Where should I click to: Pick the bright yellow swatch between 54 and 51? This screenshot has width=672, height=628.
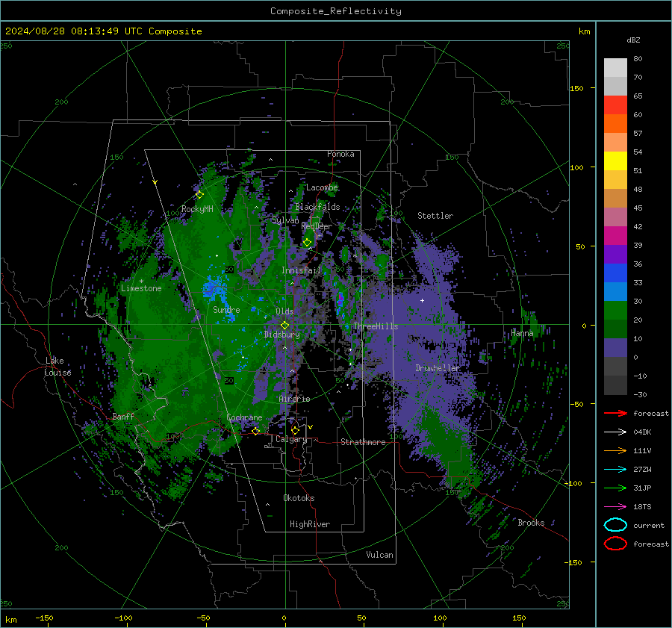[x=615, y=161]
